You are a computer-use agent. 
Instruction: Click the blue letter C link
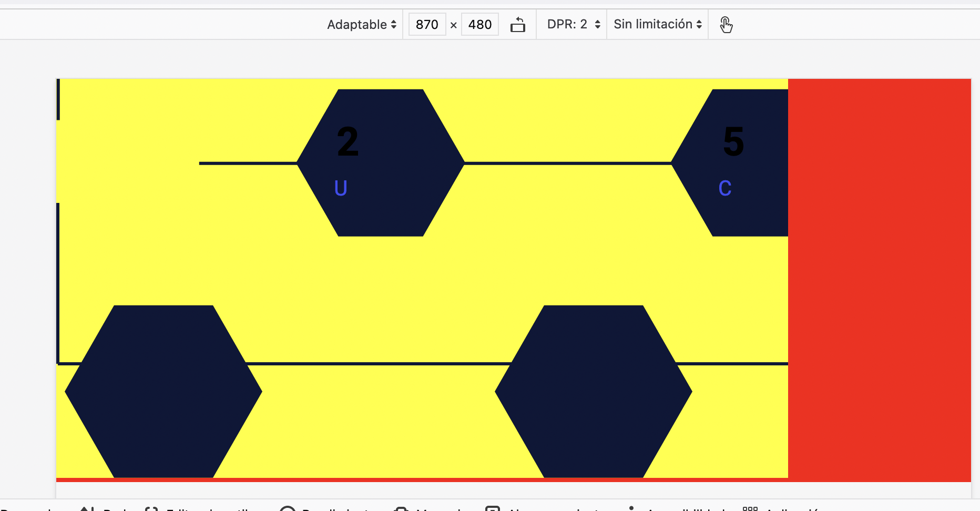pos(725,188)
